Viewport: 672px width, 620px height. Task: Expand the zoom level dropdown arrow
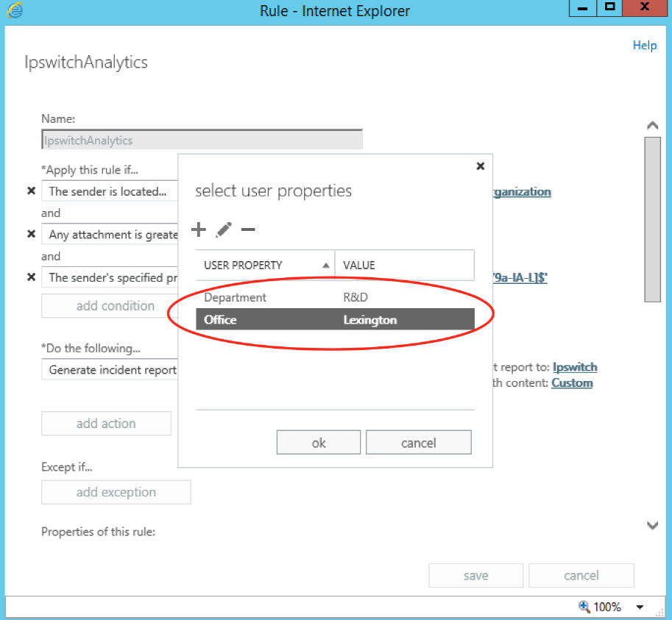(x=640, y=607)
